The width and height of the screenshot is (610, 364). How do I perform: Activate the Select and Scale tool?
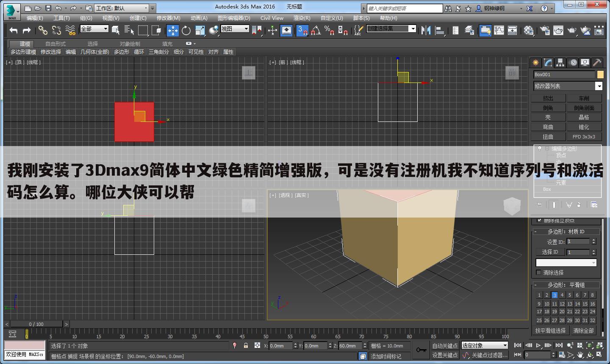pyautogui.click(x=200, y=30)
